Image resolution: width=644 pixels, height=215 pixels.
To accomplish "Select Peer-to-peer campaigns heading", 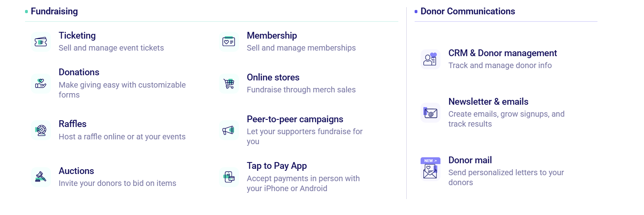I will pyautogui.click(x=295, y=119).
